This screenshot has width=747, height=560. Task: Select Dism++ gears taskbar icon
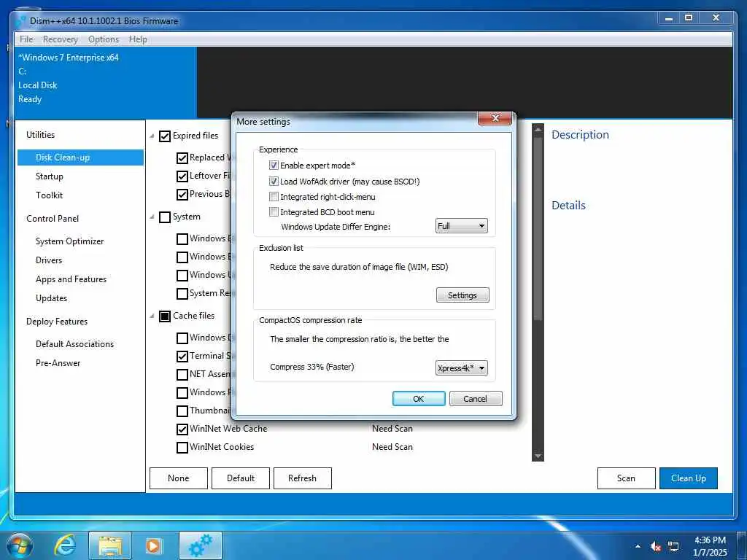click(200, 545)
